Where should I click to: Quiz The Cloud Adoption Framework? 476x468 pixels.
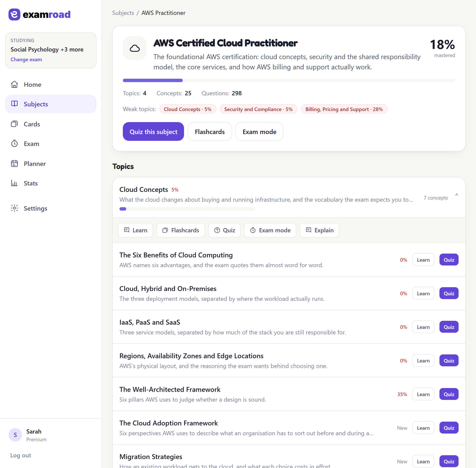[449, 428]
